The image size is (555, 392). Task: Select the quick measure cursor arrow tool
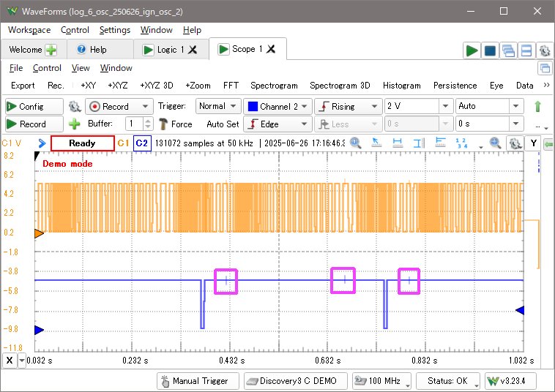pyautogui.click(x=376, y=143)
